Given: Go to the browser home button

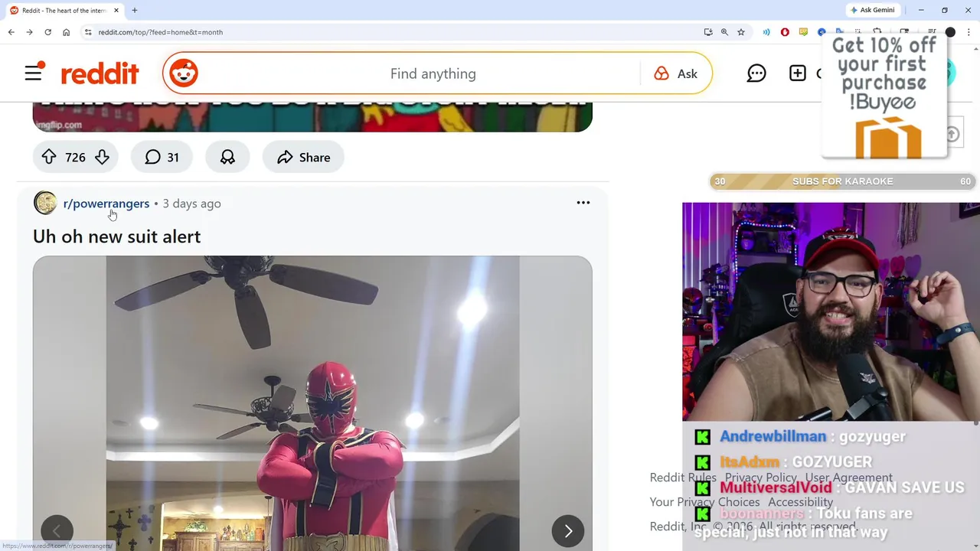Looking at the screenshot, I should coord(66,32).
